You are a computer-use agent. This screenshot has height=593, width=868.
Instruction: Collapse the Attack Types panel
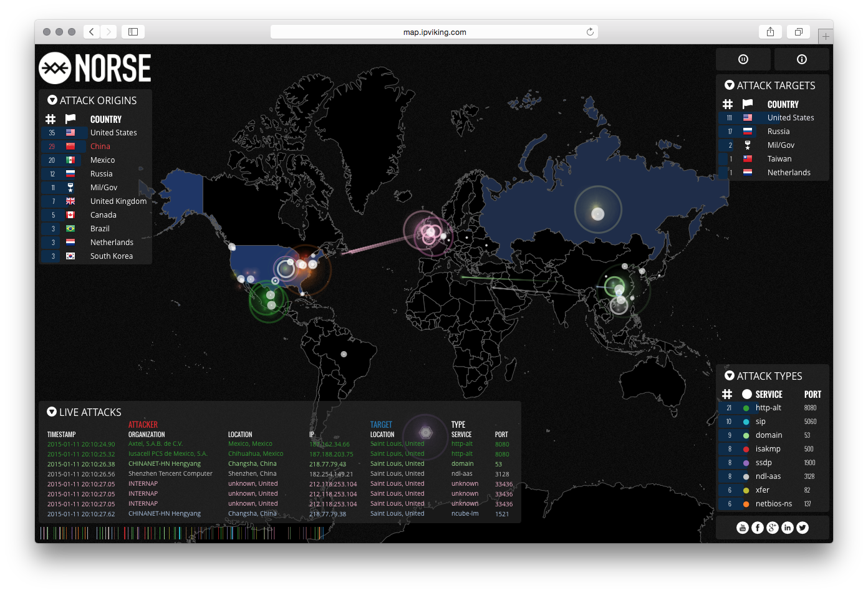point(730,375)
